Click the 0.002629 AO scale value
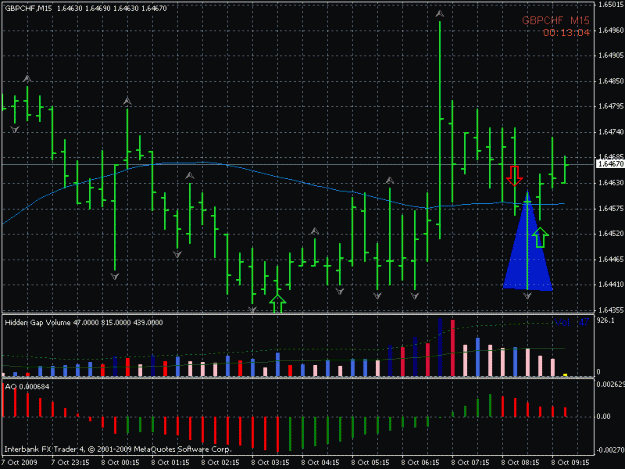Viewport: 625px width, 469px height. (x=611, y=385)
